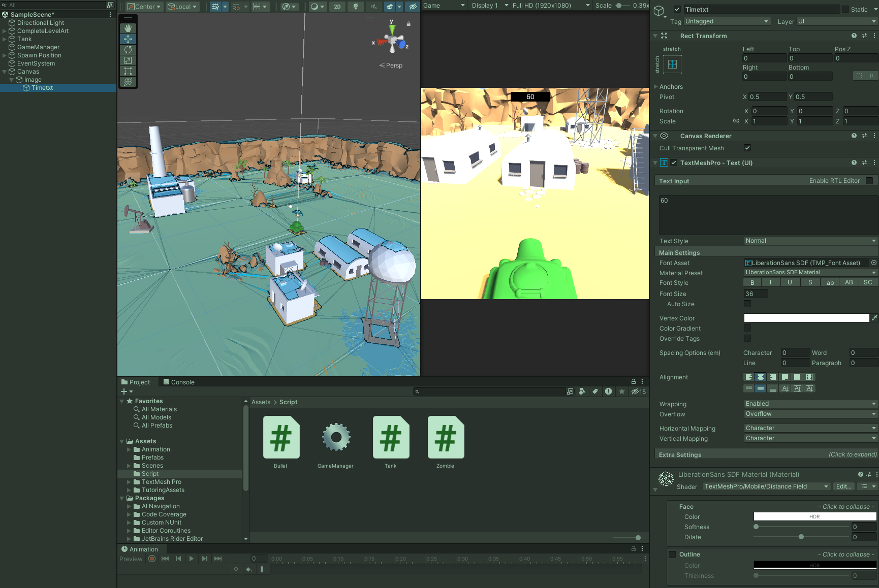Open the Shader Distance Field dropdown
879x588 pixels.
coord(767,486)
